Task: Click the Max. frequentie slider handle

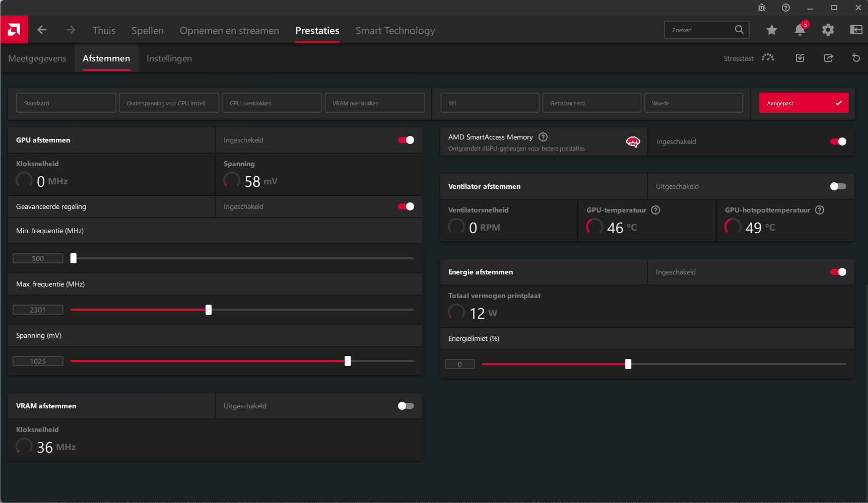Action: point(209,310)
